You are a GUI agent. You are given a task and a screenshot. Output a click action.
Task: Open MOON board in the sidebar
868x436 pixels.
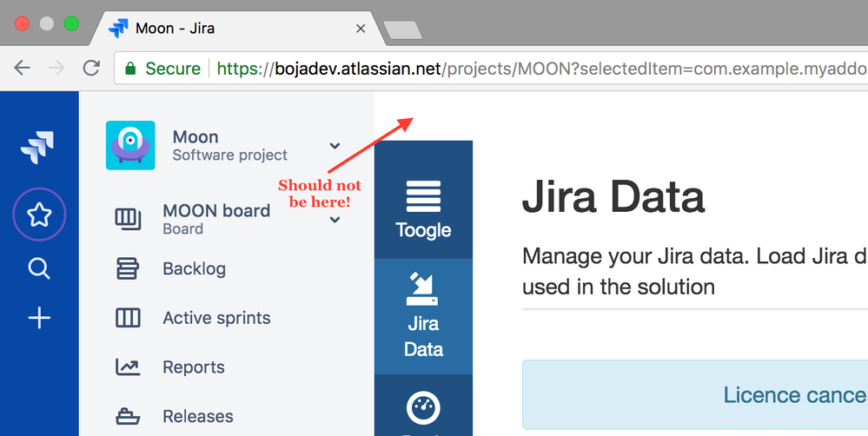[x=215, y=219]
